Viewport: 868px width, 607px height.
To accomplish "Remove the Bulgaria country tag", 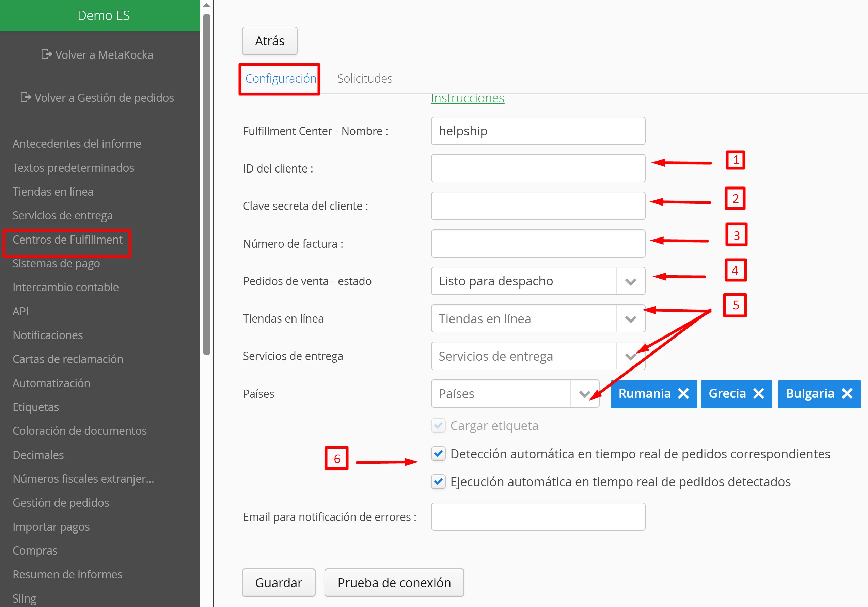I will pos(847,394).
